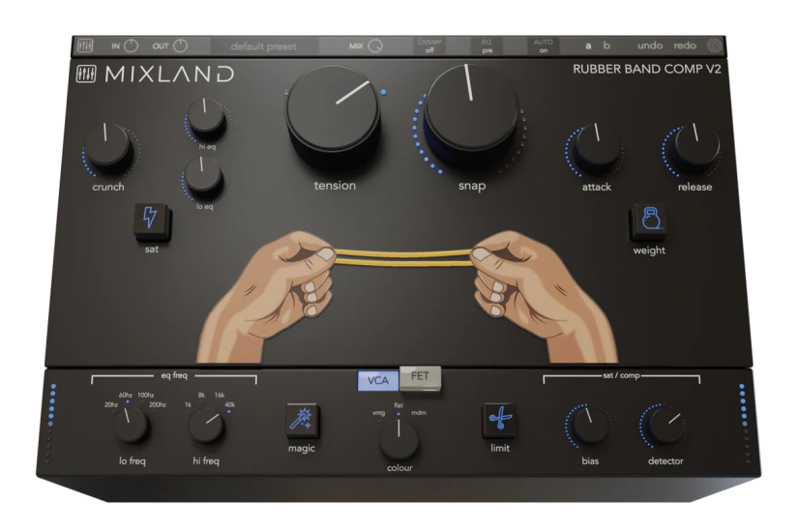Click the large tension knob
Viewport: 798px width, 532px height.
point(333,112)
